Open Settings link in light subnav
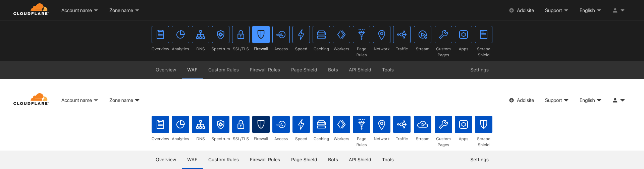Screen dimensions: 644x169 click(x=479, y=160)
